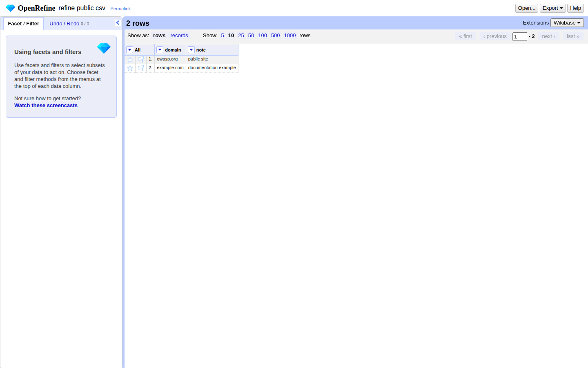Open the All column dropdown menu
588x368 pixels.
click(130, 50)
